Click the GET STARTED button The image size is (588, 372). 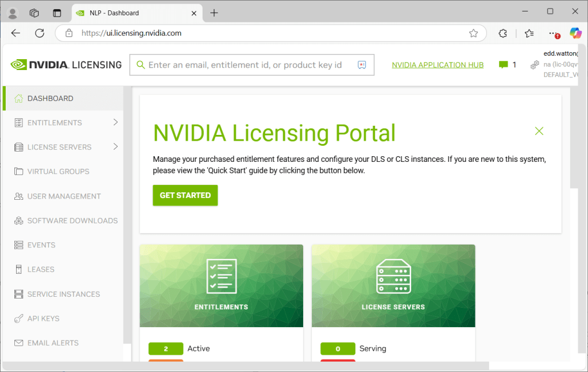click(185, 195)
